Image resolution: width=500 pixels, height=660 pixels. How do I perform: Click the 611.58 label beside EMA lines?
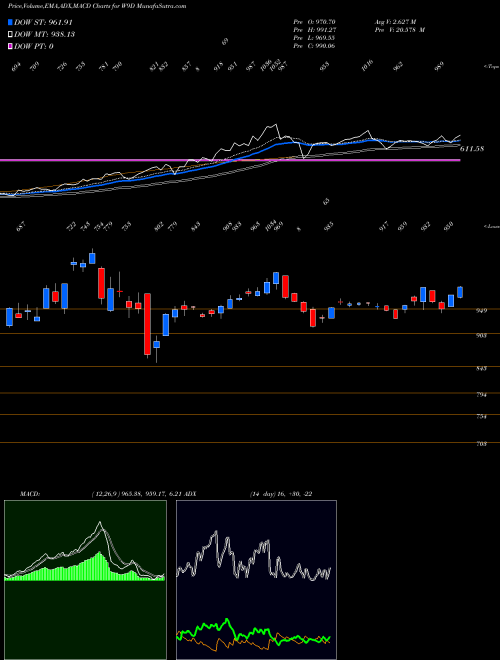(472, 149)
